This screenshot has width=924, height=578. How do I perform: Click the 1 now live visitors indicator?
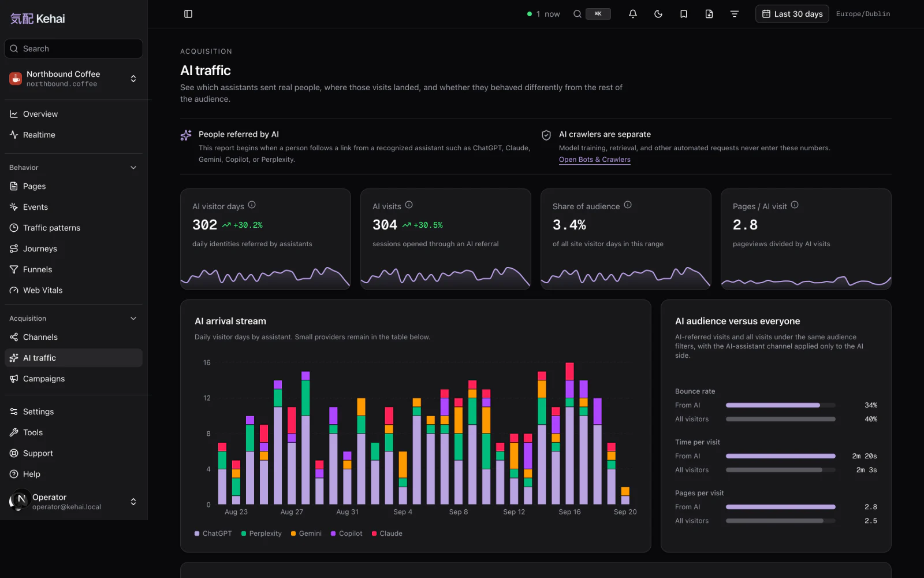(x=543, y=14)
